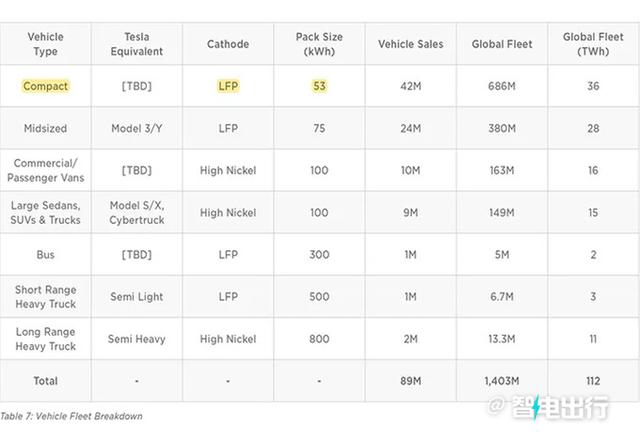
Task: Click the Semi Heavy cell
Action: [x=137, y=339]
